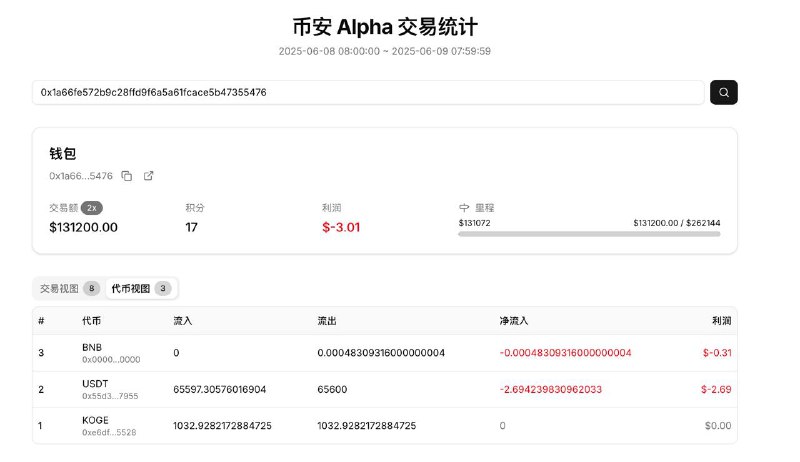
Task: Click the search magnifier button
Action: pyautogui.click(x=723, y=92)
